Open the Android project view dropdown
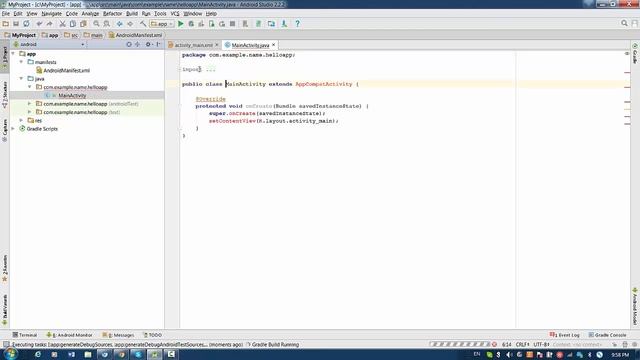 48,44
